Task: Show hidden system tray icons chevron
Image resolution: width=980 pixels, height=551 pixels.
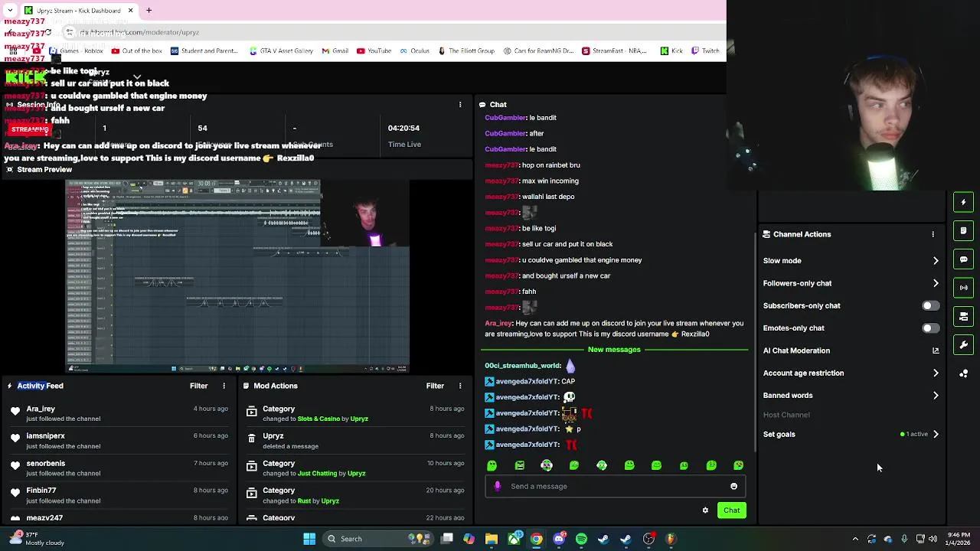Action: [855, 539]
